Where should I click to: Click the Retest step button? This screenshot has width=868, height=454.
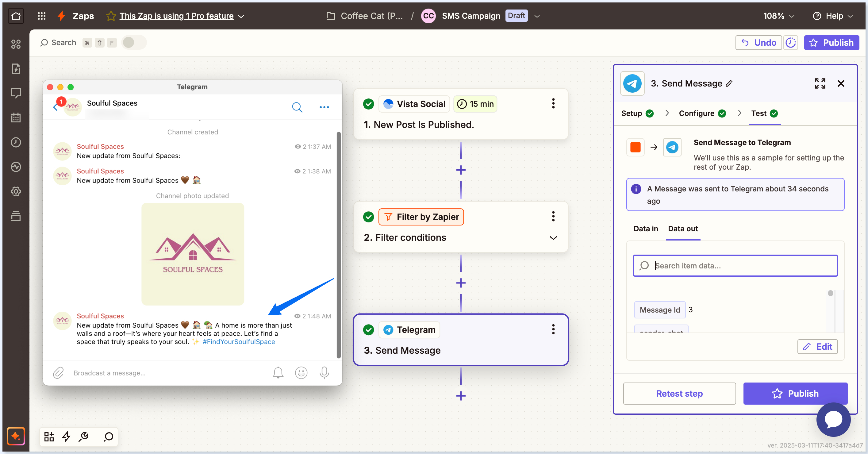point(679,393)
